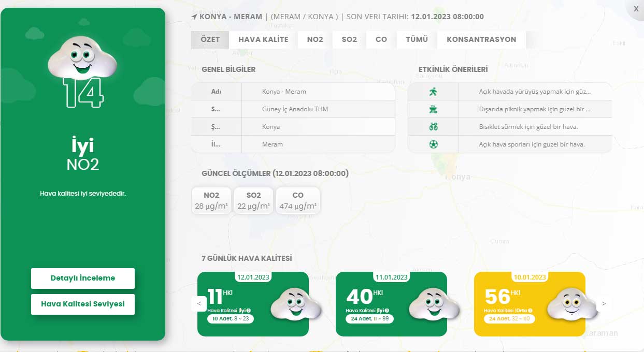Click the "Adı" row label

pos(216,92)
